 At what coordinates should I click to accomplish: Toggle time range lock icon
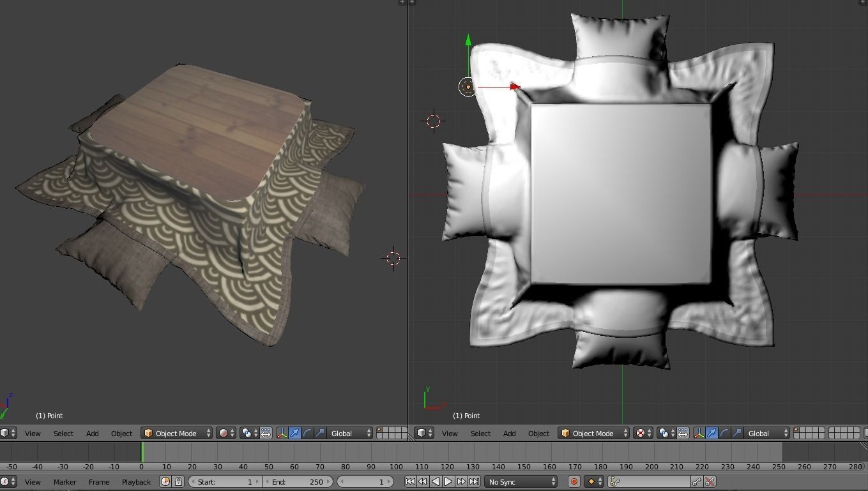click(178, 481)
